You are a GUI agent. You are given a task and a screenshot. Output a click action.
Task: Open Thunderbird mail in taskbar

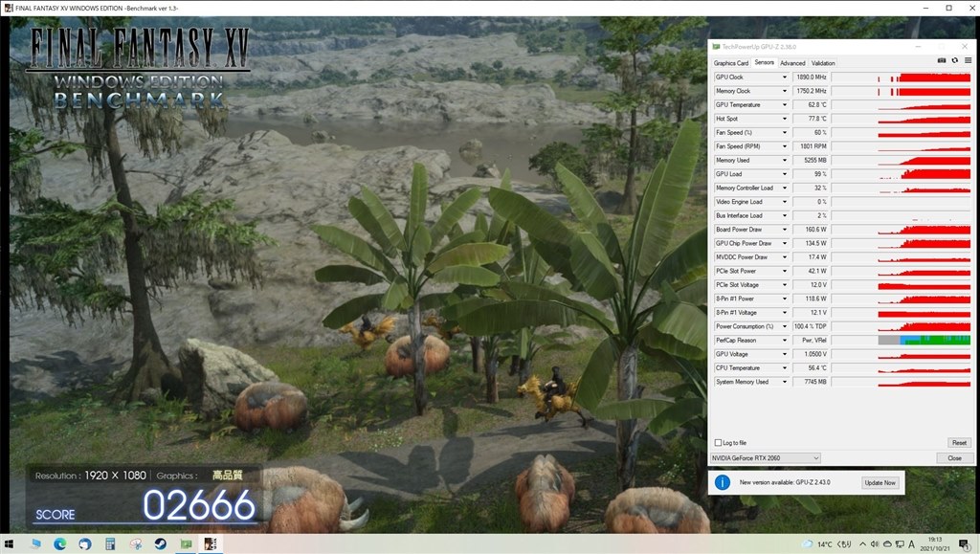coord(85,544)
